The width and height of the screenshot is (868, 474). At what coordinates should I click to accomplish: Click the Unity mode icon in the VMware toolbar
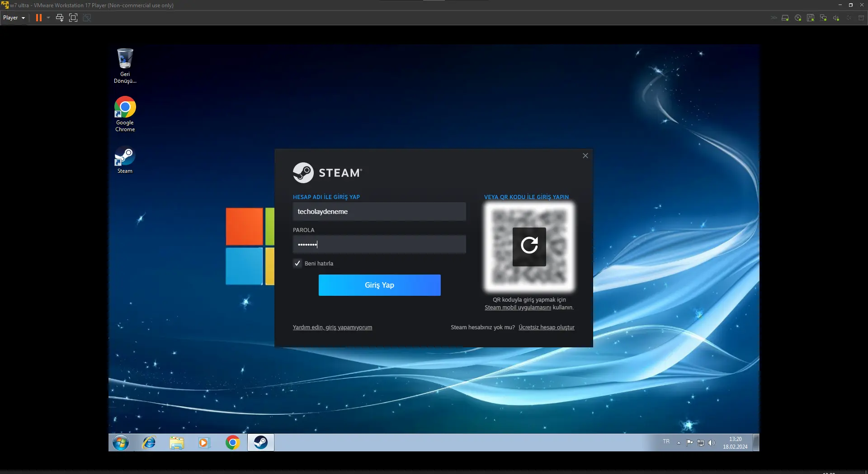point(87,18)
